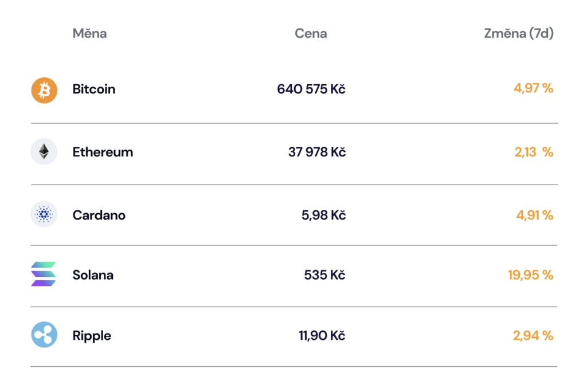Sort by Změna (7d) column header
Image resolution: width=587 pixels, height=392 pixels.
[519, 33]
